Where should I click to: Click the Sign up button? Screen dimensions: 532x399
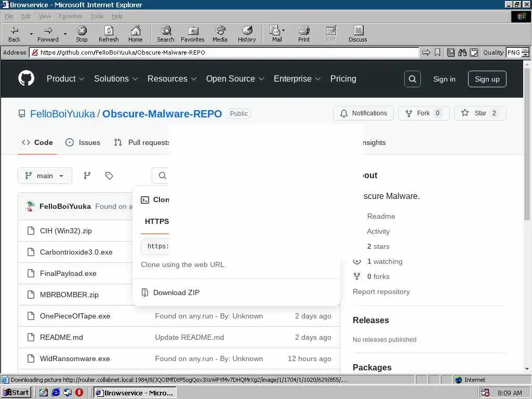click(487, 79)
